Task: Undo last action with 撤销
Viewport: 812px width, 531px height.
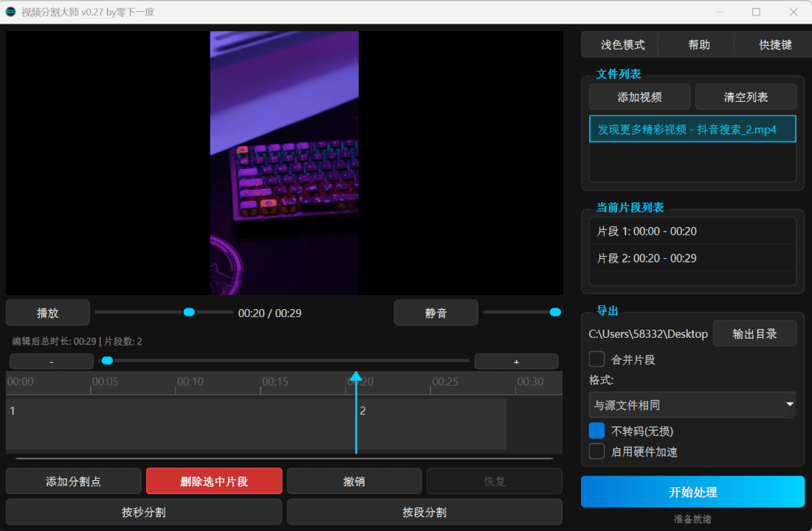Action: (x=354, y=481)
